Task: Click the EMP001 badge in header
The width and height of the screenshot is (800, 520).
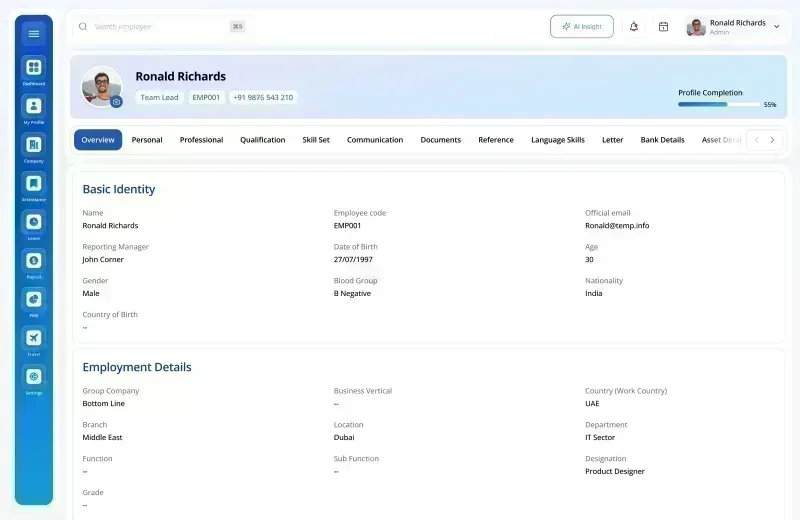Action: point(206,97)
